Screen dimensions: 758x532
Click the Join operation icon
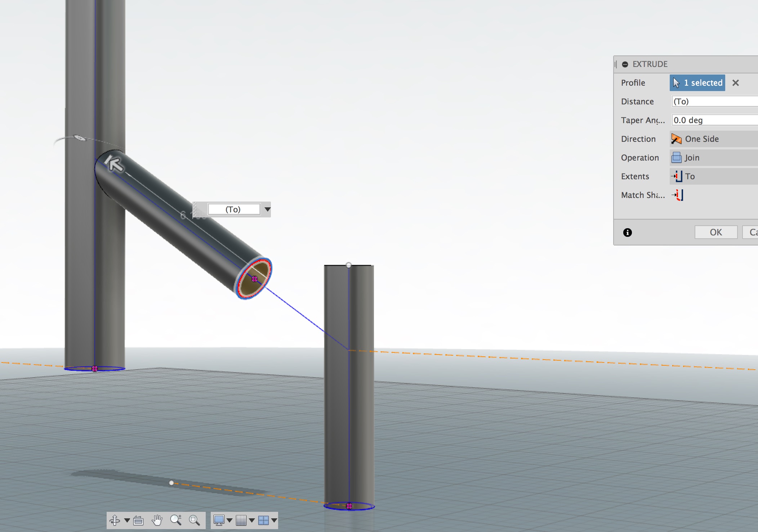pos(676,157)
